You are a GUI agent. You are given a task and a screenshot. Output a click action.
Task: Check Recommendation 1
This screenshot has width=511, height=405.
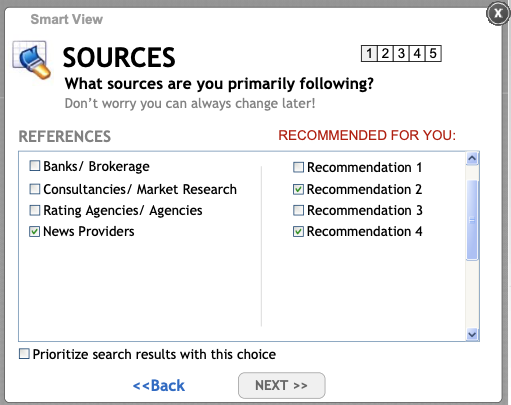(298, 167)
